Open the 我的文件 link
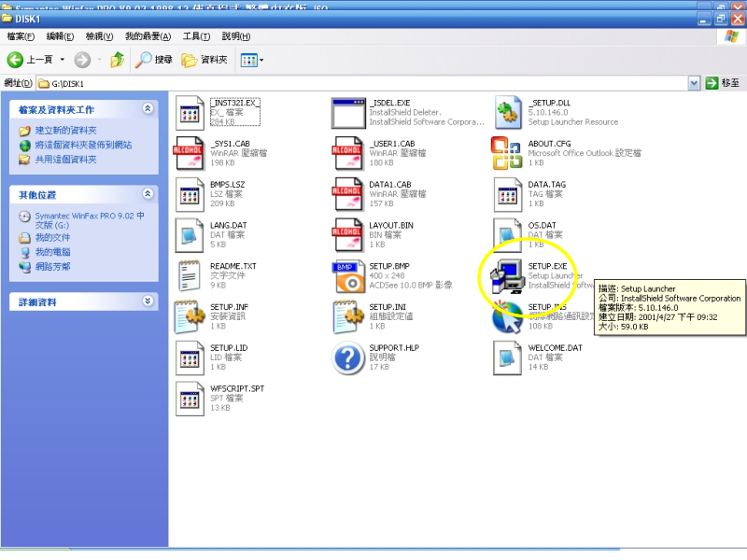Image resolution: width=747 pixels, height=560 pixels. coord(52,237)
